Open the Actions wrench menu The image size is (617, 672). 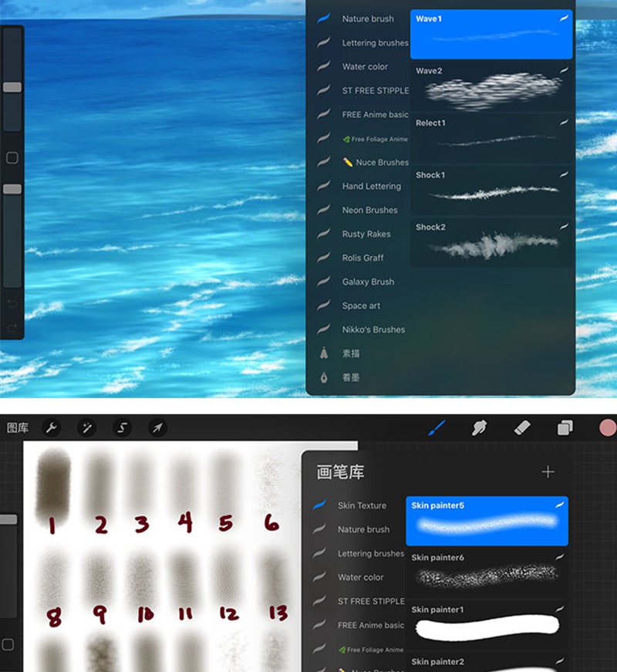(x=52, y=427)
